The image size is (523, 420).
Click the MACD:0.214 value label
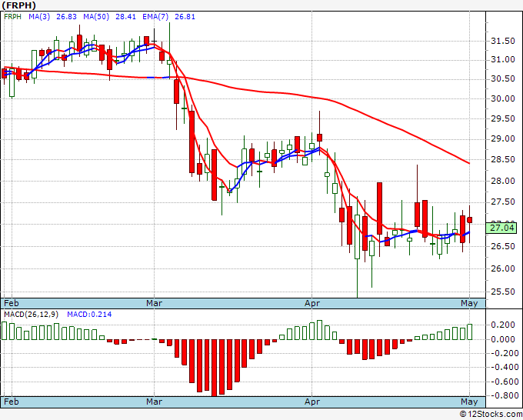click(x=89, y=315)
